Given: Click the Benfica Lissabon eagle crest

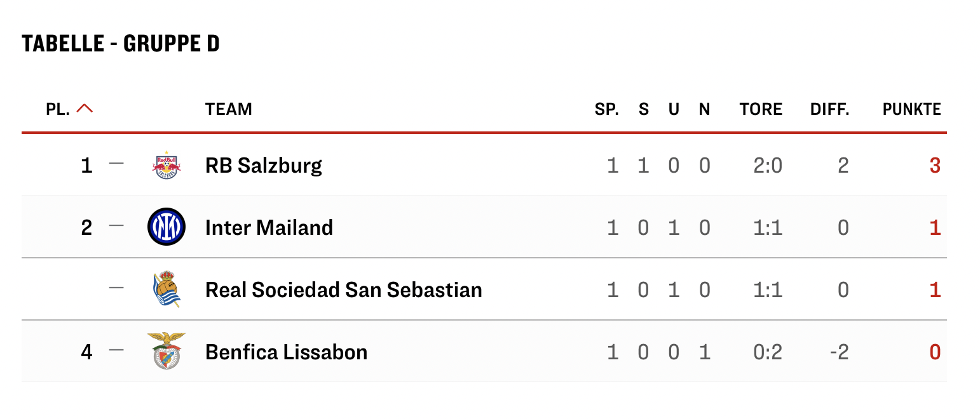Looking at the screenshot, I should pyautogui.click(x=167, y=351).
